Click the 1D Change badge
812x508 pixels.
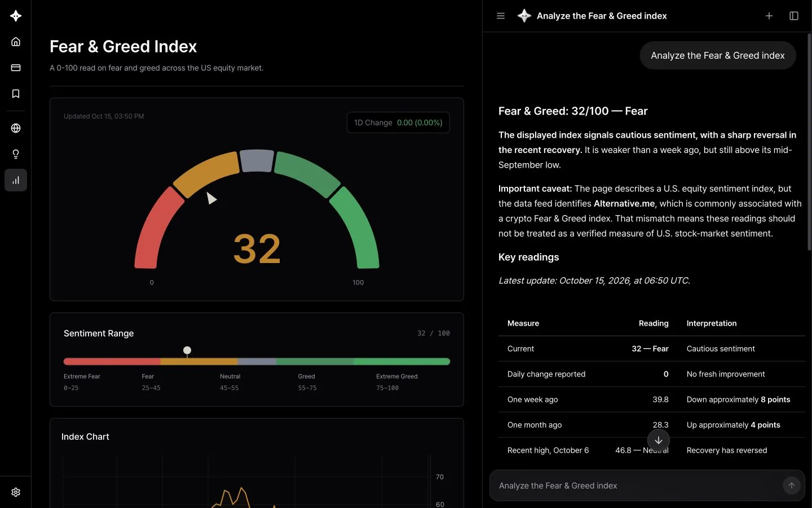click(x=398, y=122)
